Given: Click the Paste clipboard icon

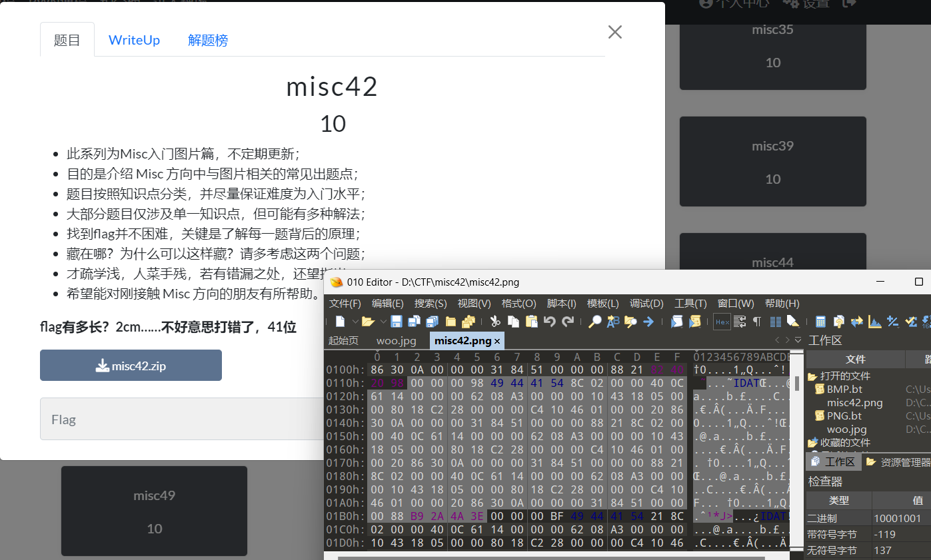Looking at the screenshot, I should pos(532,322).
